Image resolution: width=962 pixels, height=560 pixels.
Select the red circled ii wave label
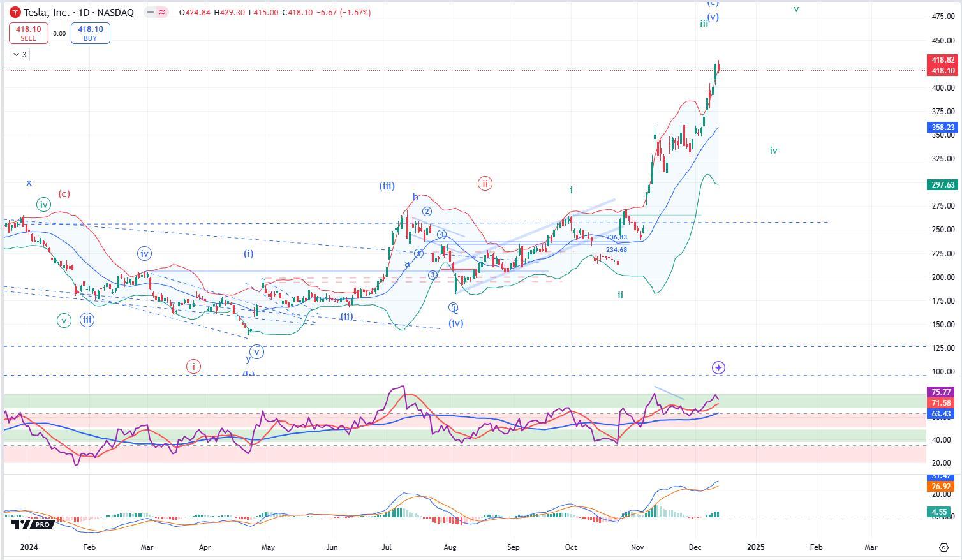pos(485,184)
